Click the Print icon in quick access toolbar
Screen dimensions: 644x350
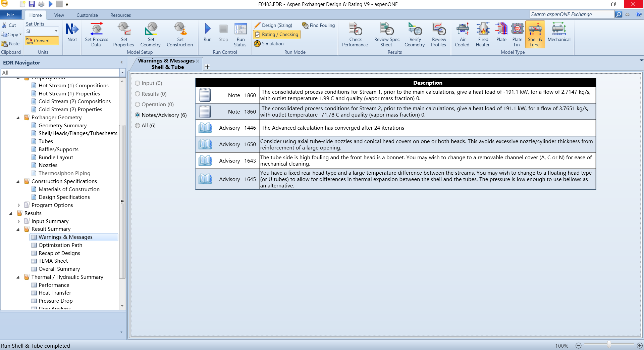click(41, 4)
